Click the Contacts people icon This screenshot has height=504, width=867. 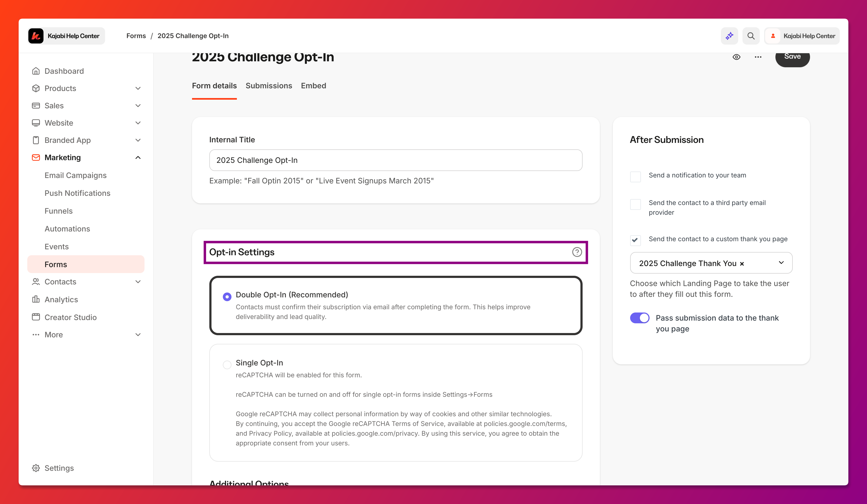36,282
